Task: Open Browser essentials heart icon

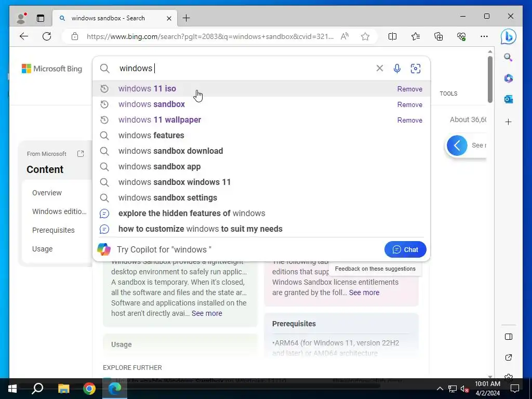Action: pos(461,36)
